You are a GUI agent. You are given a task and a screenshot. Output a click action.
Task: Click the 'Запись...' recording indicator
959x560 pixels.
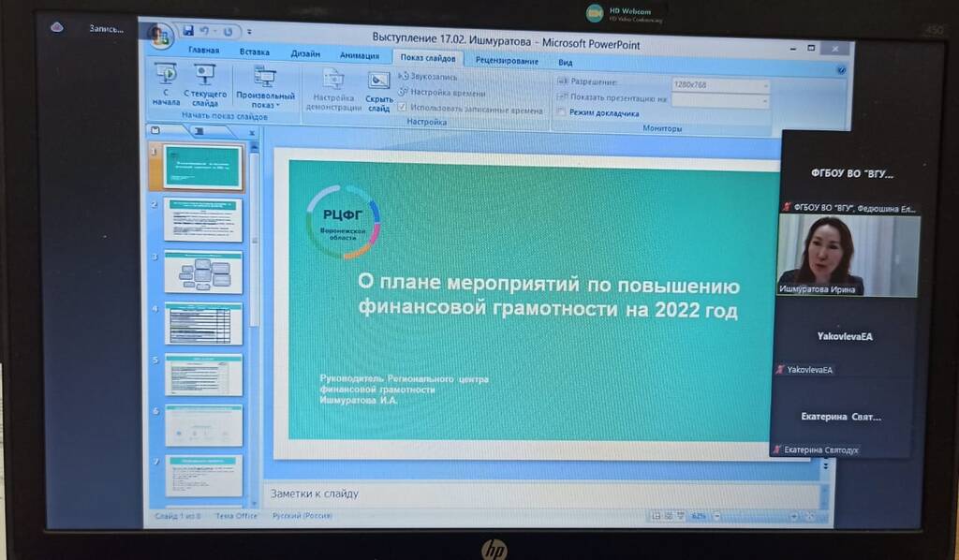click(106, 28)
